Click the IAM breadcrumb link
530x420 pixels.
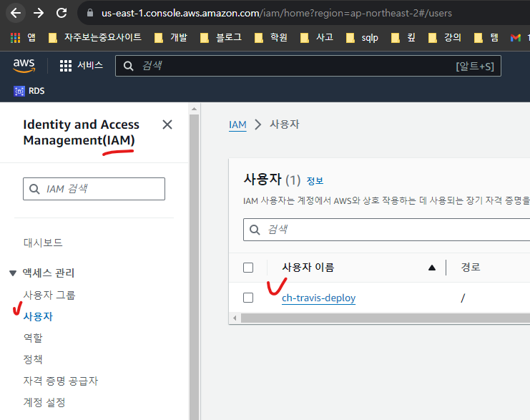click(237, 124)
